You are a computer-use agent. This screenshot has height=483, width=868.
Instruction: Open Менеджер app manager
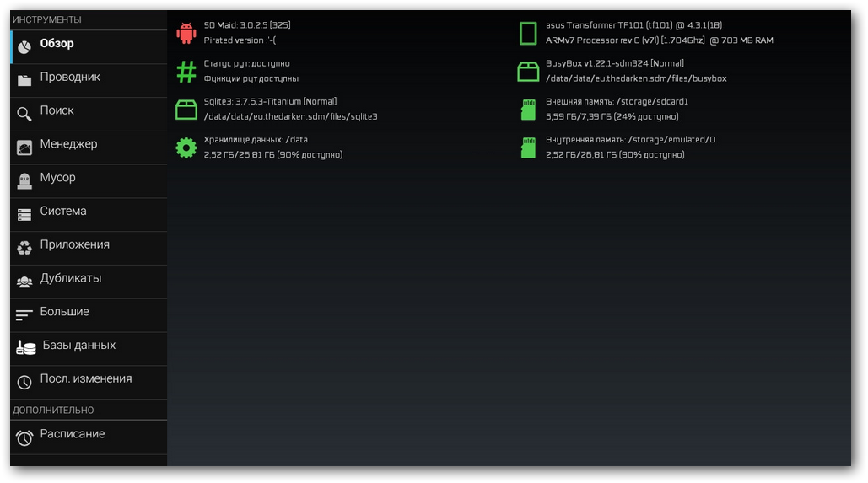88,145
